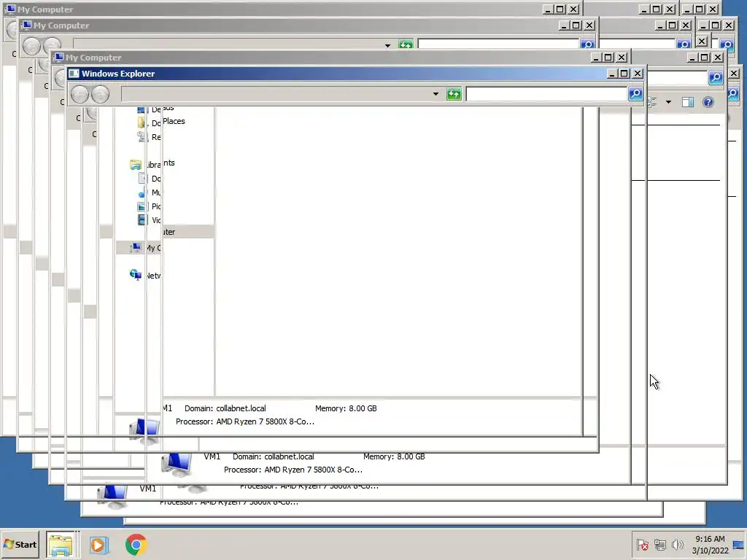Minimize the Windows Explorer front window
Viewport: 747px width, 560px height.
(x=613, y=74)
